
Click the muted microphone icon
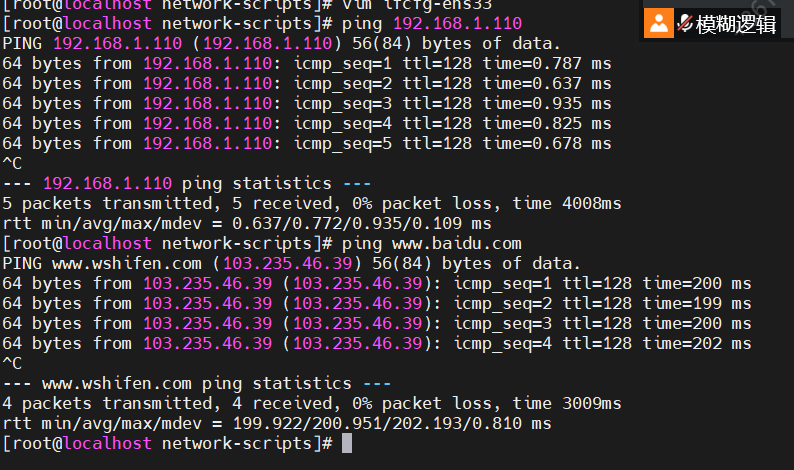[x=685, y=23]
